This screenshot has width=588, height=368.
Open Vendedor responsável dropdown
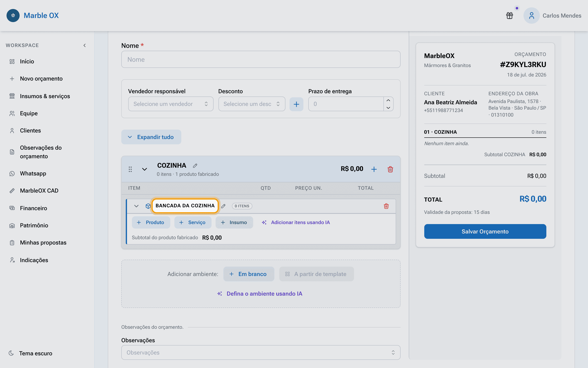click(x=170, y=104)
